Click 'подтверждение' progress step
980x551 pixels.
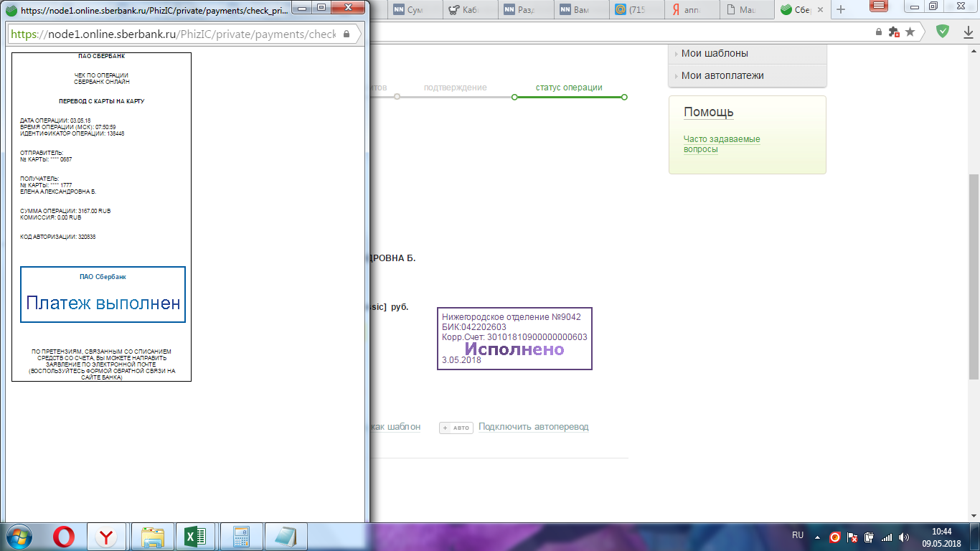[455, 88]
